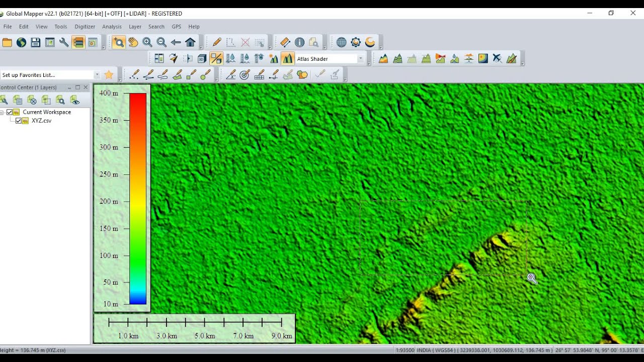Open the Analysis menu
644x362 pixels.
[x=112, y=27]
